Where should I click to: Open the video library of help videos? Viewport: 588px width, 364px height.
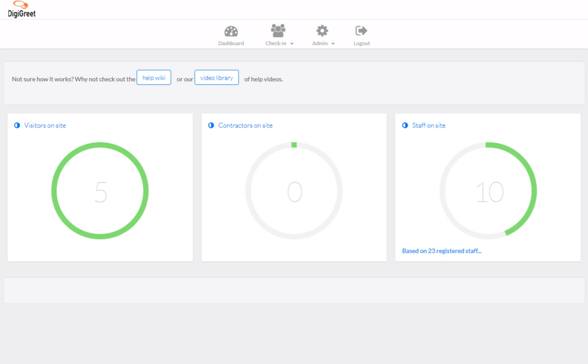216,78
